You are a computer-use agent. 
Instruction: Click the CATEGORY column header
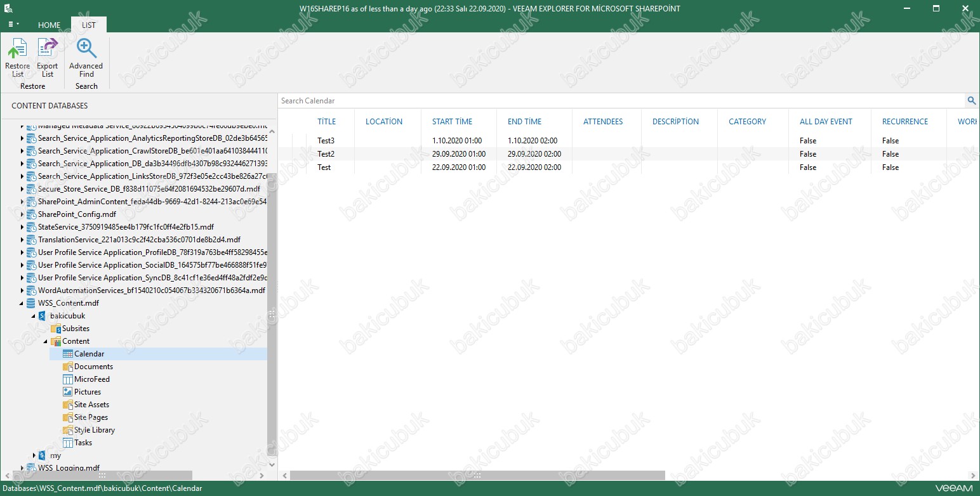(747, 121)
